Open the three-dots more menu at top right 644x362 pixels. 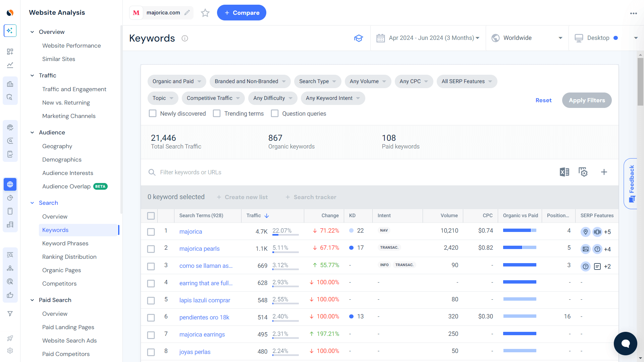[633, 13]
